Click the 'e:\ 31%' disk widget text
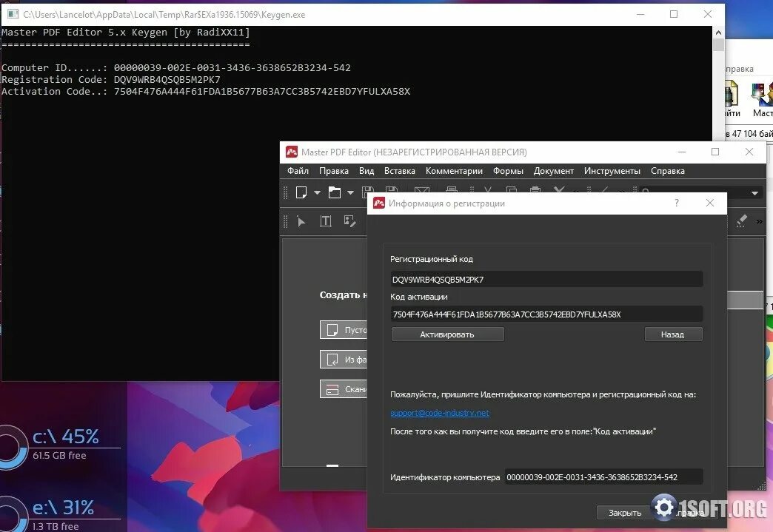The height and width of the screenshot is (532, 773). tap(63, 508)
